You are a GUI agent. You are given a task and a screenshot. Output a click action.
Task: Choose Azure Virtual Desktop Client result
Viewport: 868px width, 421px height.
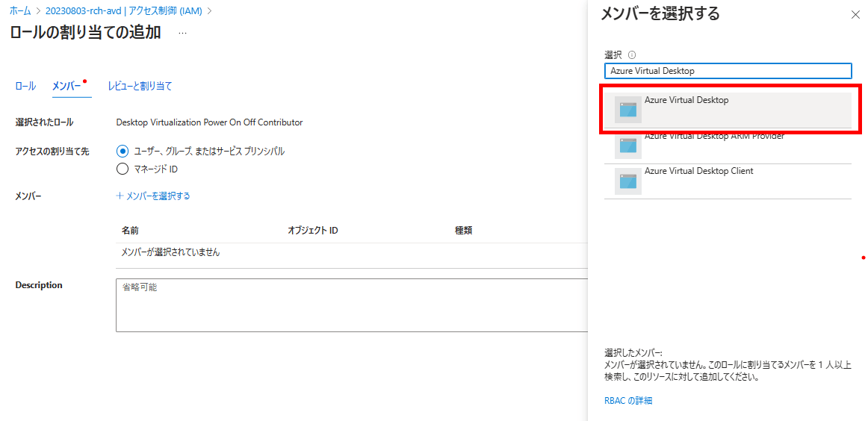(728, 181)
